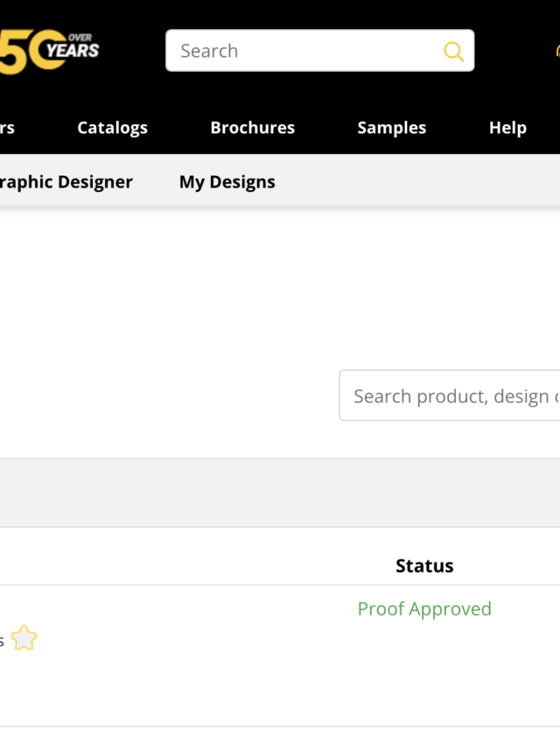Open the Catalogs menu

pyautogui.click(x=112, y=128)
